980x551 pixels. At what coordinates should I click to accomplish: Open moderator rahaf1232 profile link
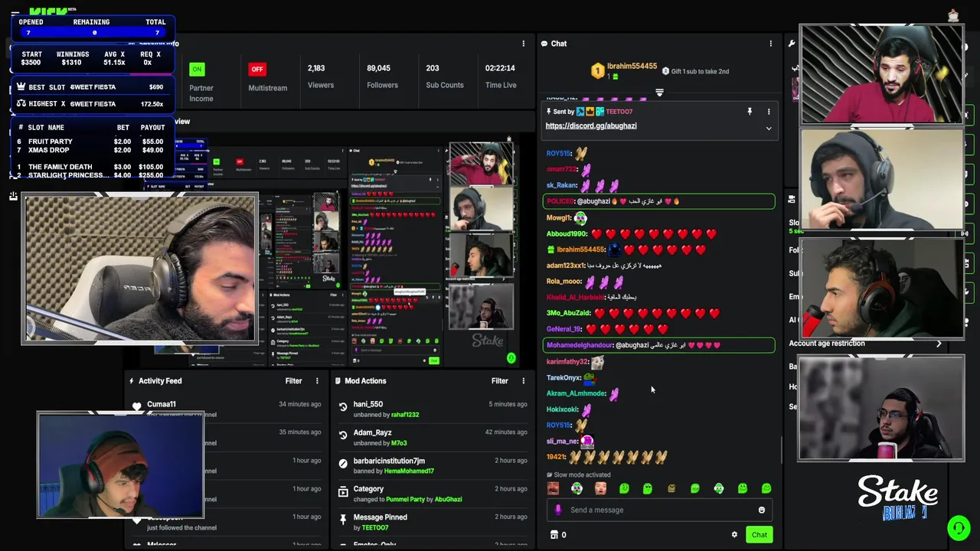405,415
